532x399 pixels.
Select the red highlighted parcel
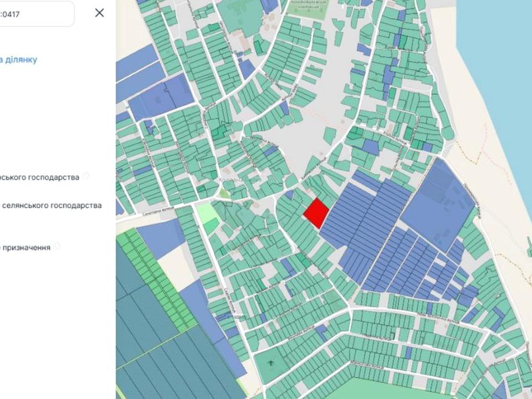(x=316, y=213)
